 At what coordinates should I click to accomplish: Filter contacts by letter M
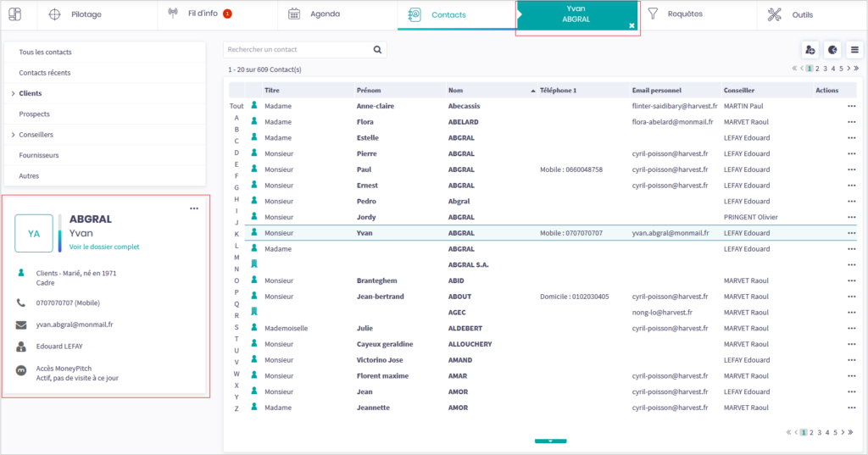click(236, 257)
